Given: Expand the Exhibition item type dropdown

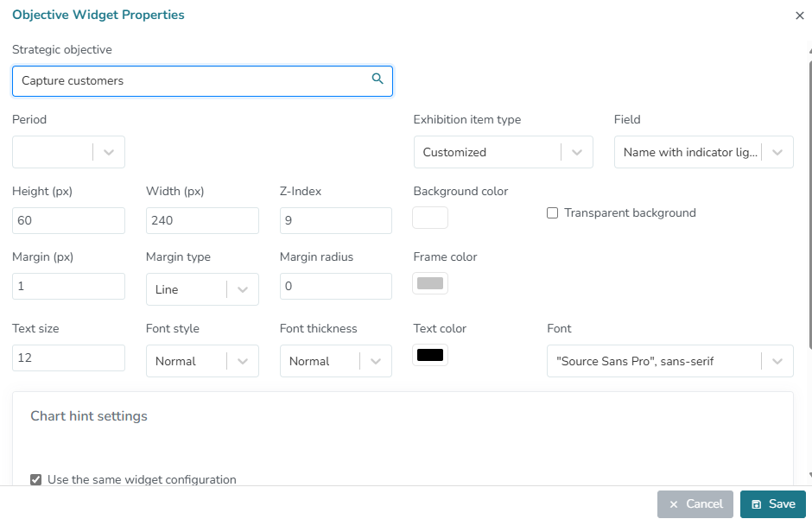Looking at the screenshot, I should [x=577, y=152].
